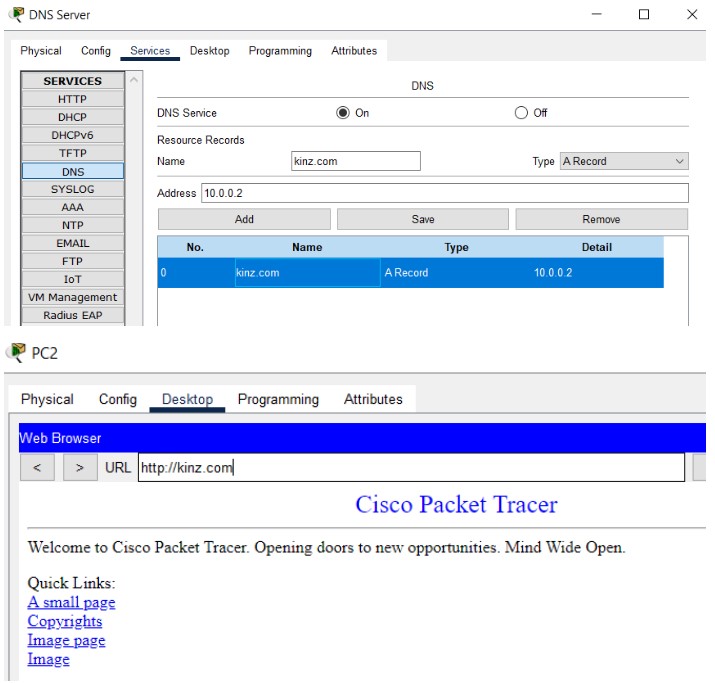Click the browser URL field
This screenshot has width=715, height=683.
pyautogui.click(x=411, y=467)
